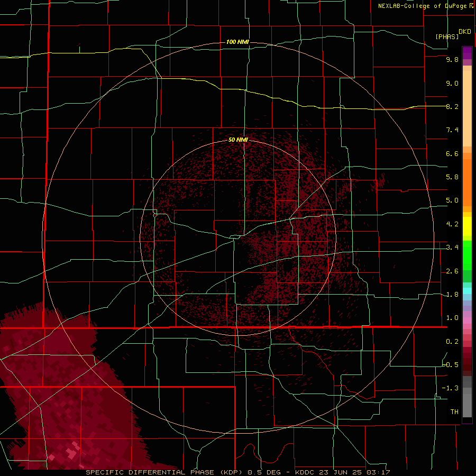
Task: Click the 7.4 scale value
Action: 452,130
